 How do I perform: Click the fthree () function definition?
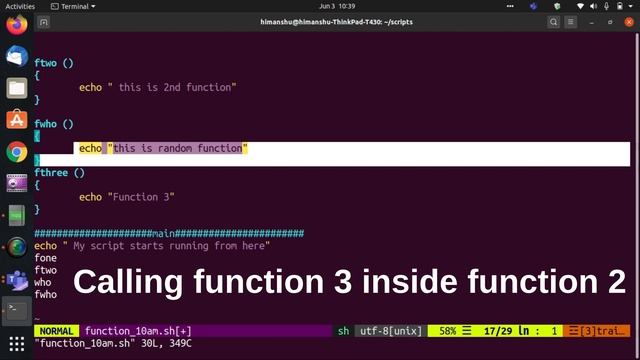pyautogui.click(x=60, y=173)
